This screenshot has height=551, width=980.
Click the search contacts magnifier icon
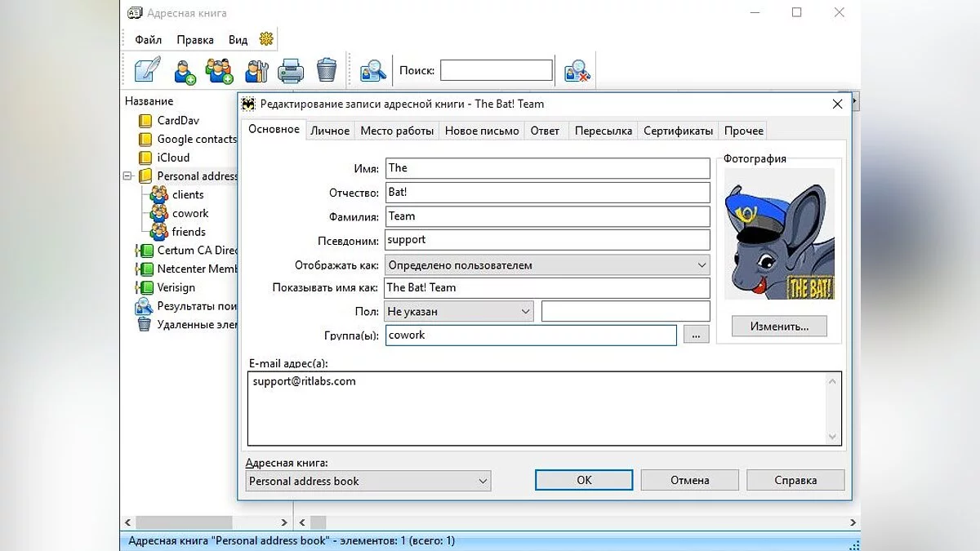[372, 71]
